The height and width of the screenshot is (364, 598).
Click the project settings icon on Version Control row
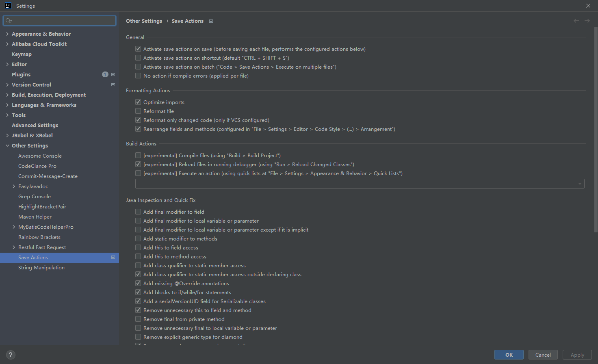pyautogui.click(x=113, y=84)
